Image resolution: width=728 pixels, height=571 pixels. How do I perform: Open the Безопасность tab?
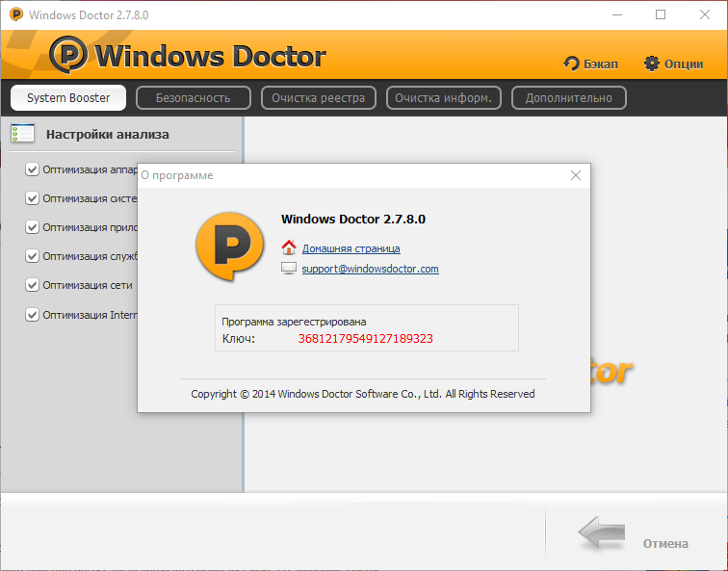(x=194, y=98)
